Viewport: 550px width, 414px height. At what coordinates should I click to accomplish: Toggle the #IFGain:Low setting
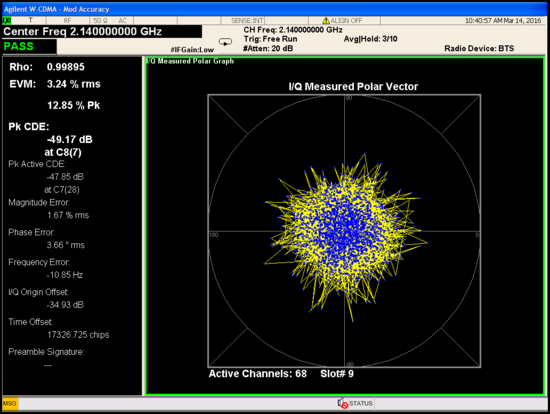coord(192,50)
